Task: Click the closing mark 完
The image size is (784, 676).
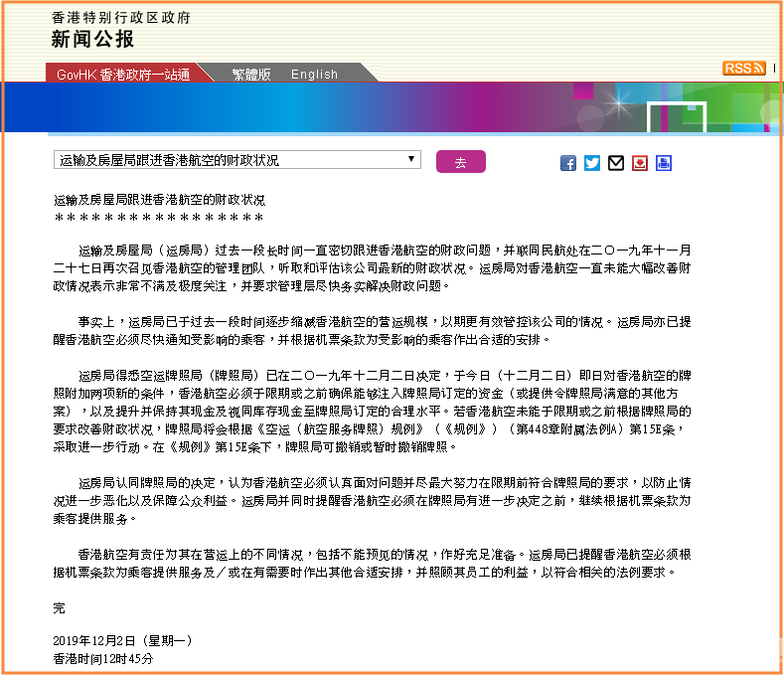Action: [59, 608]
